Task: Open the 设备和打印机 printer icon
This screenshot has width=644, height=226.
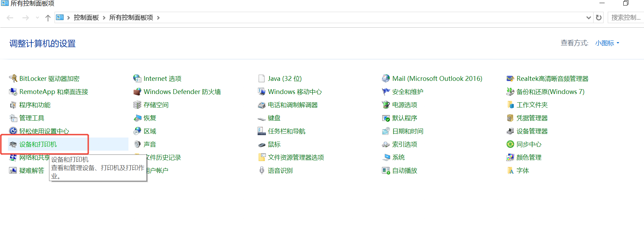Action: (x=13, y=144)
